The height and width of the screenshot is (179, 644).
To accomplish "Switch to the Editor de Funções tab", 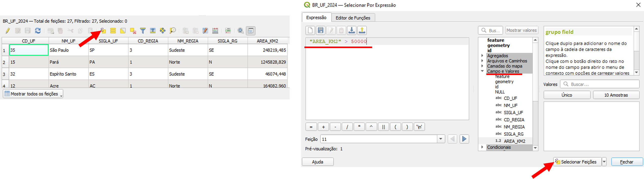I will [353, 18].
